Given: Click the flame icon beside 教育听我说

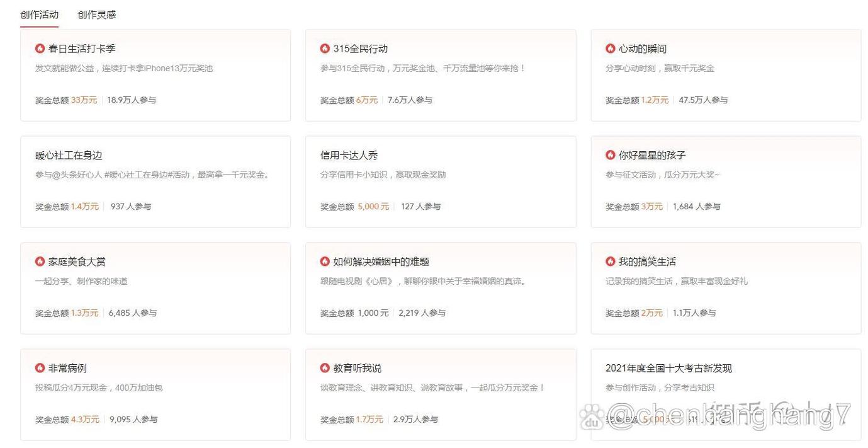Looking at the screenshot, I should 325,368.
